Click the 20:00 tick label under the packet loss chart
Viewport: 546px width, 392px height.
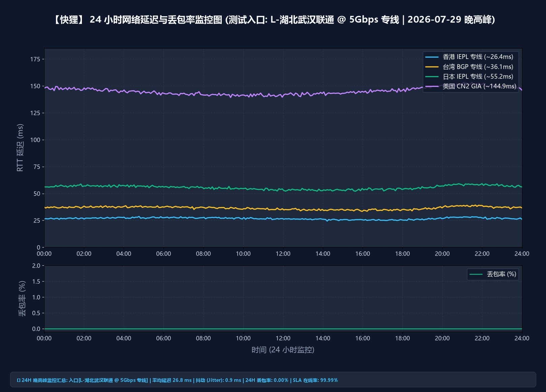[442, 338]
